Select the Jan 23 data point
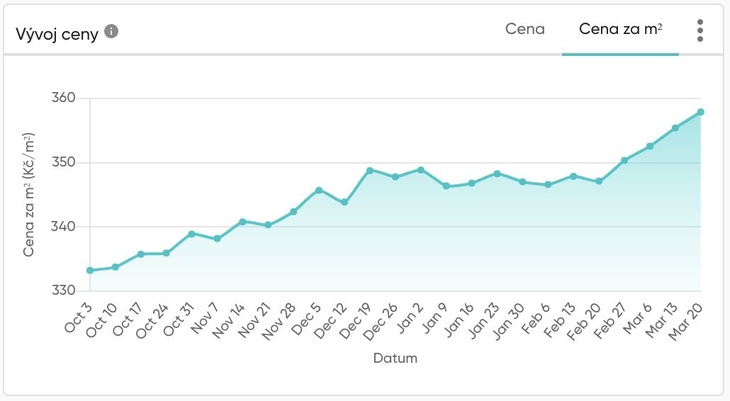 (x=497, y=174)
